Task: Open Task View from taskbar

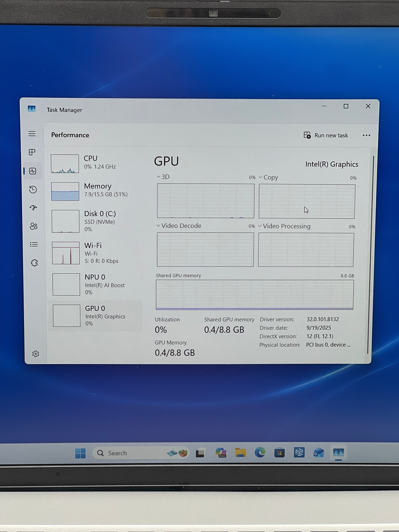Action: pyautogui.click(x=200, y=453)
